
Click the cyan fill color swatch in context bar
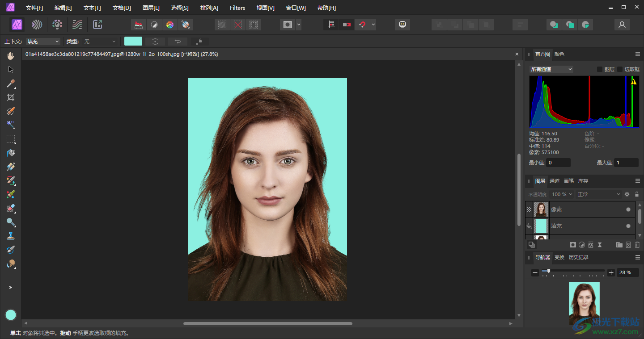point(133,42)
